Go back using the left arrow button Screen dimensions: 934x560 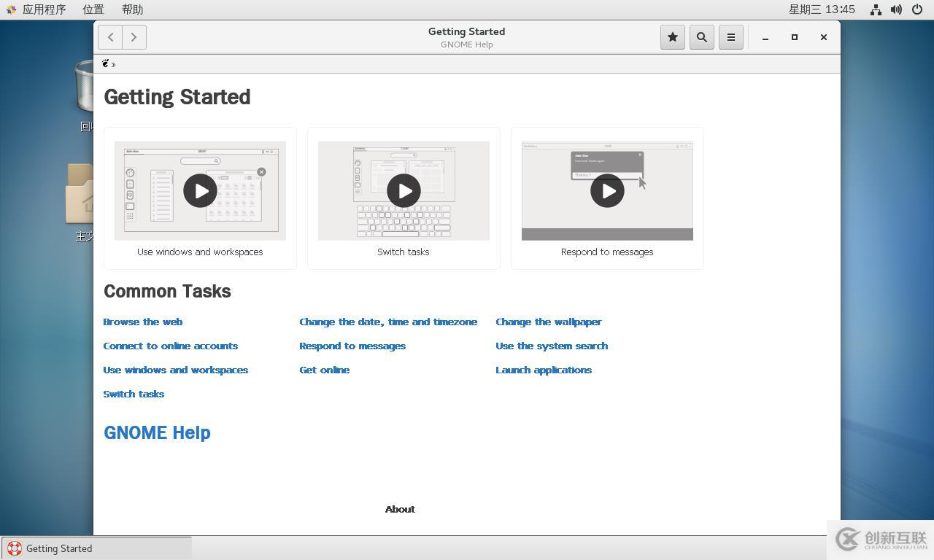[110, 37]
